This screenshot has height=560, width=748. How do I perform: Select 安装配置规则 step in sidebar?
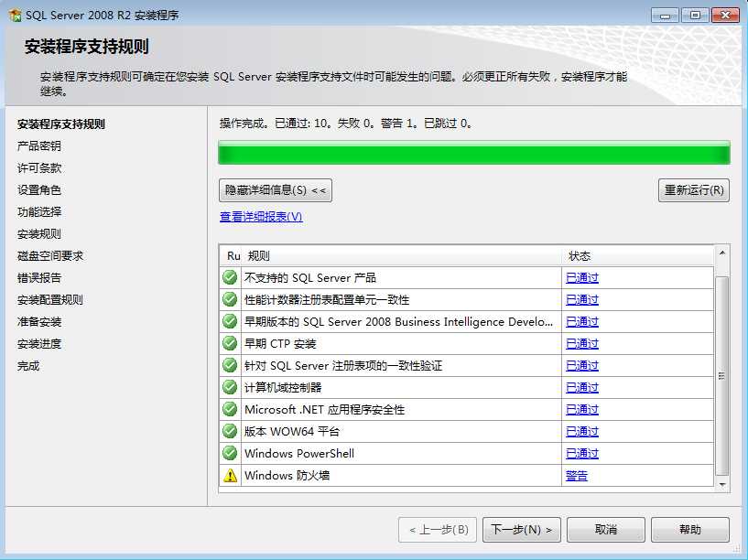coord(50,299)
